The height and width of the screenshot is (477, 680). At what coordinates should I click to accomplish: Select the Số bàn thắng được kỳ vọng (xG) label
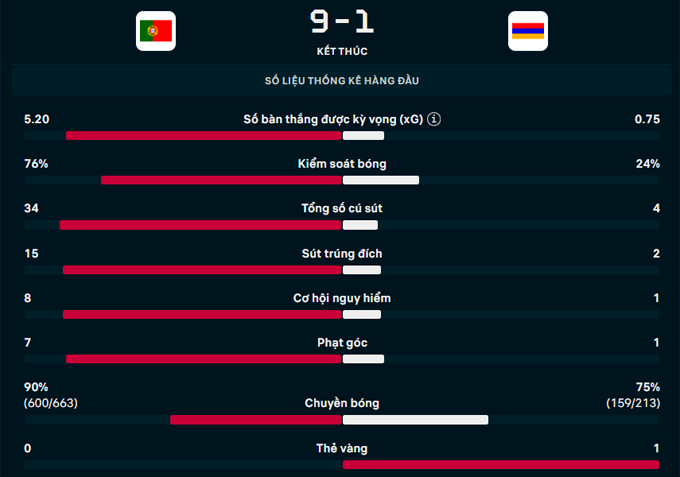pos(332,119)
